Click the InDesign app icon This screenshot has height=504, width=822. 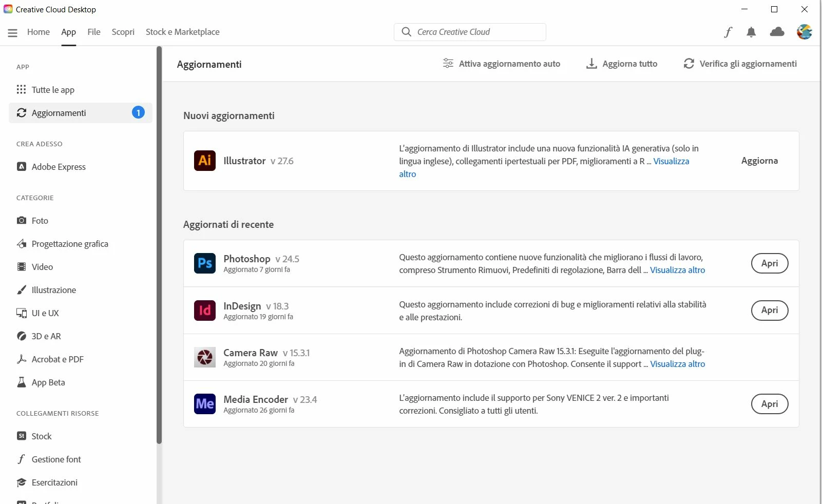click(x=205, y=310)
